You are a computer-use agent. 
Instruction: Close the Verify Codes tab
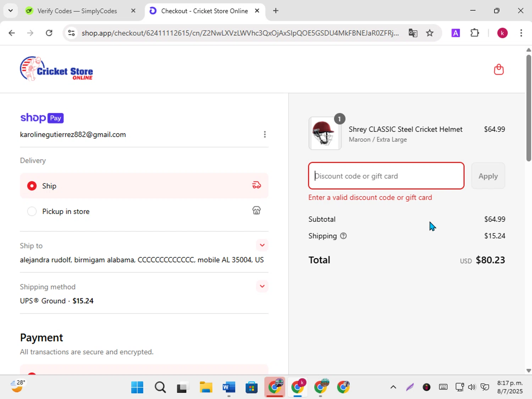coord(133,11)
